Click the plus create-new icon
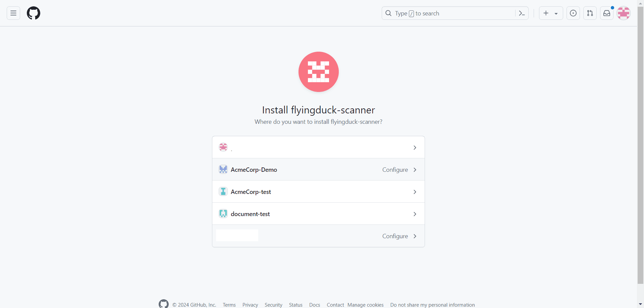The width and height of the screenshot is (644, 308). point(546,13)
